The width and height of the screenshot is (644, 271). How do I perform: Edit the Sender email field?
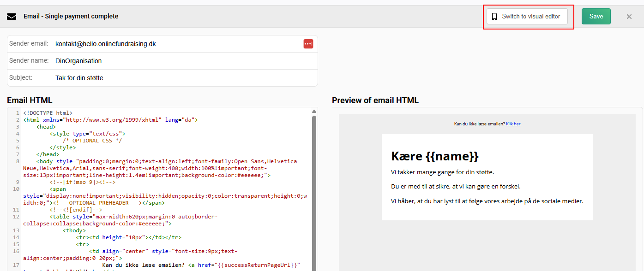pyautogui.click(x=178, y=44)
